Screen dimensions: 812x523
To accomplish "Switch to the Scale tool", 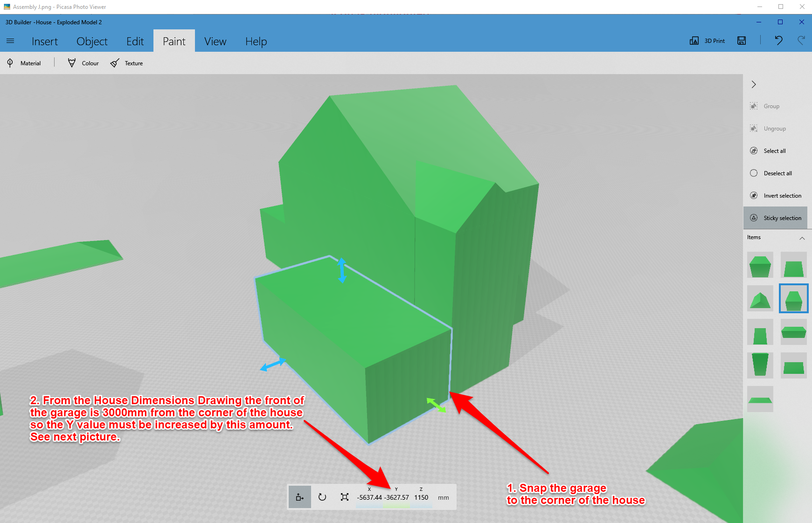I will tap(345, 497).
